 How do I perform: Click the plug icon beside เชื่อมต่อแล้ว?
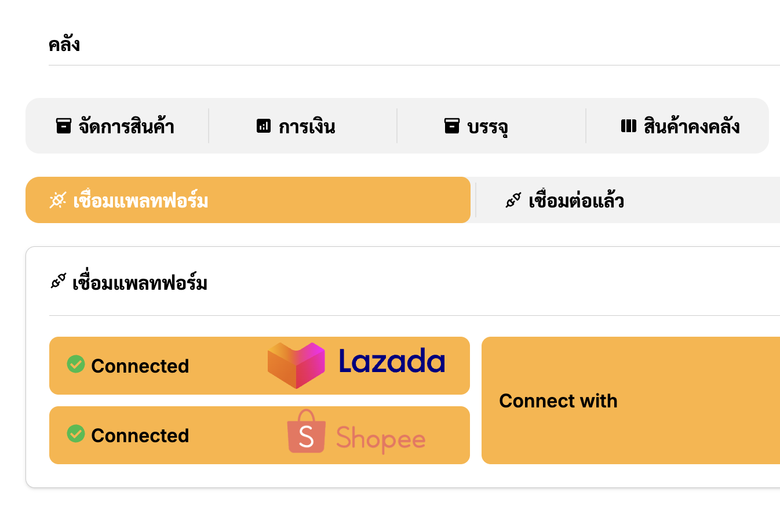[x=513, y=201]
